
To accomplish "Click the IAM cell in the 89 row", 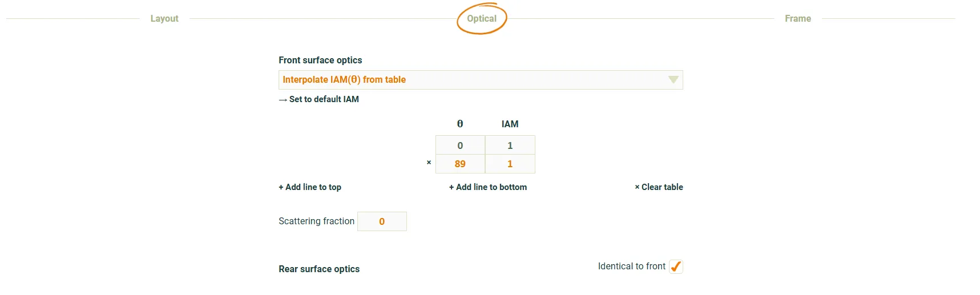I will 510,164.
